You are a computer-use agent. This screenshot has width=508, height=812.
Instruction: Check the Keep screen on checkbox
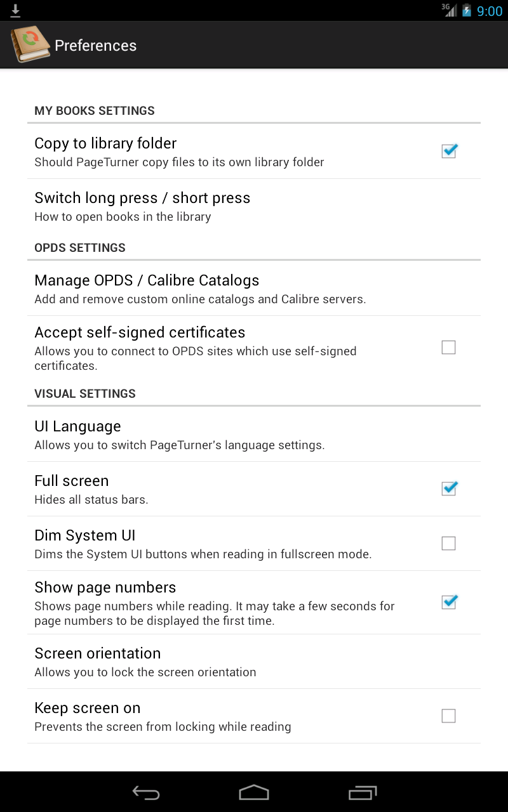[x=449, y=716]
